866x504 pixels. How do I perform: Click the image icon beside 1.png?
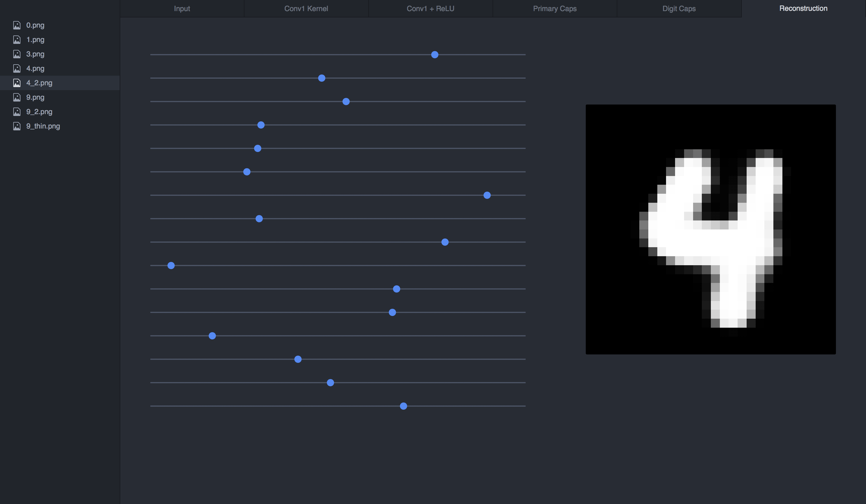17,39
